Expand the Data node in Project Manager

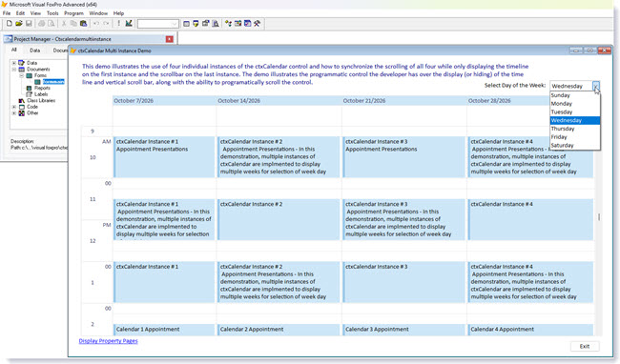14,63
